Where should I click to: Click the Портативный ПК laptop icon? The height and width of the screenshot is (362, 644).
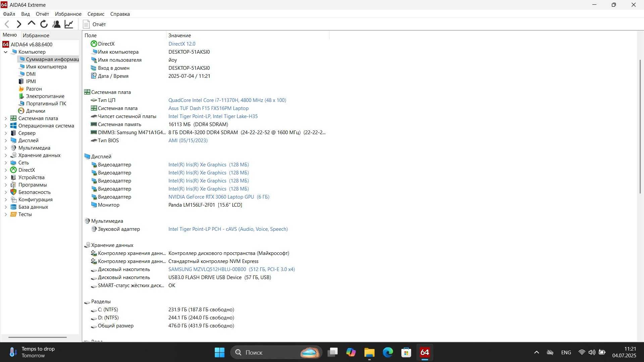pyautogui.click(x=21, y=104)
